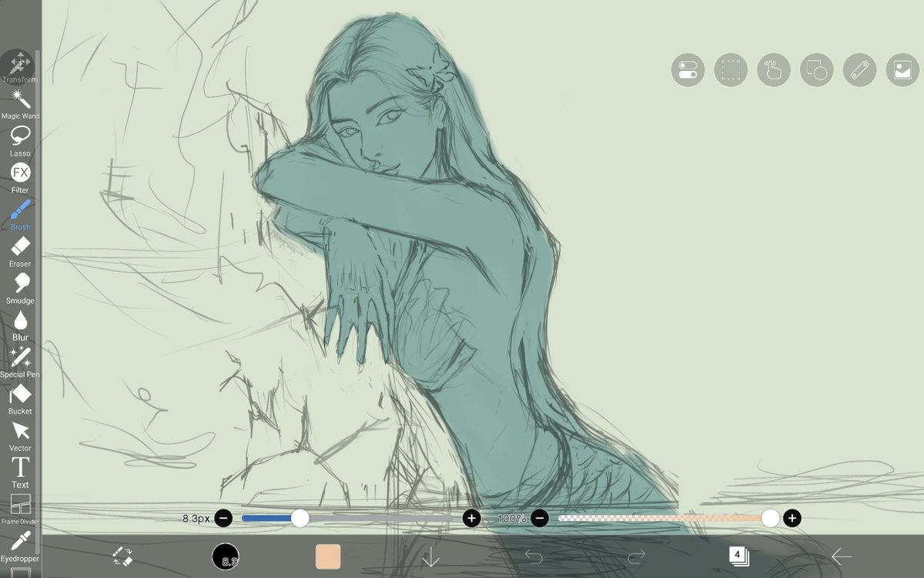Open brush settings via the 8.3 circle
Image resolution: width=924 pixels, height=578 pixels.
(x=226, y=556)
